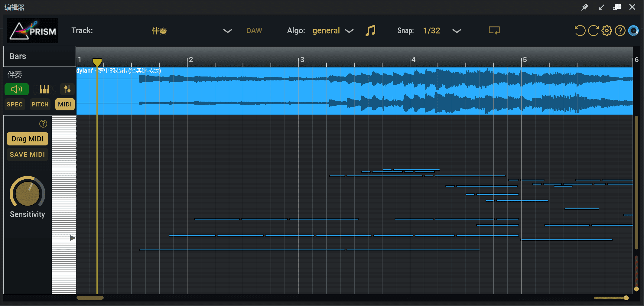644x306 pixels.
Task: Click the white piano keyboard strip
Action: [64, 204]
